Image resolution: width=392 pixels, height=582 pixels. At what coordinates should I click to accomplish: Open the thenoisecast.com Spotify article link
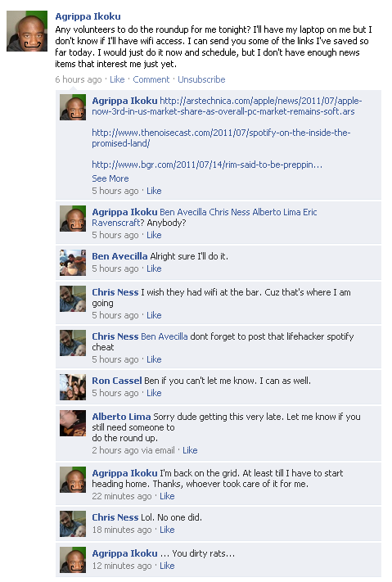tap(221, 138)
